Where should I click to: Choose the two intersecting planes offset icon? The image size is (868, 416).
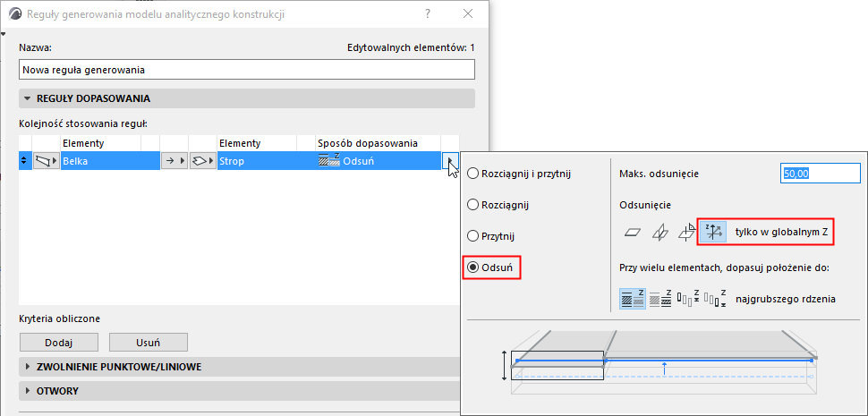tap(659, 233)
